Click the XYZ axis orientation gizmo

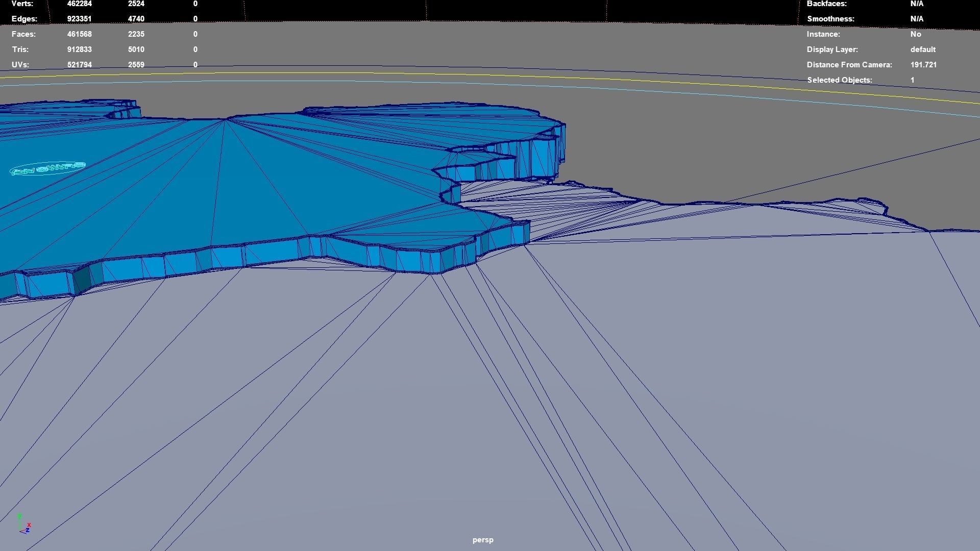23,524
